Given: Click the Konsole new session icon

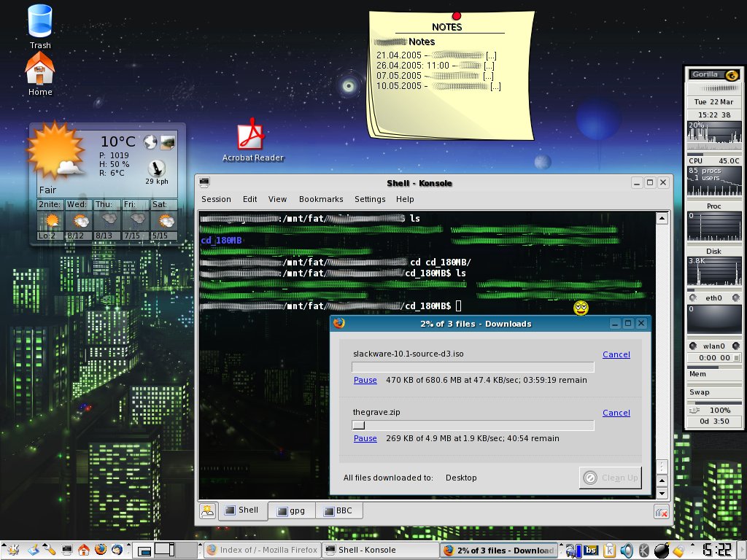Looking at the screenshot, I should tap(207, 511).
